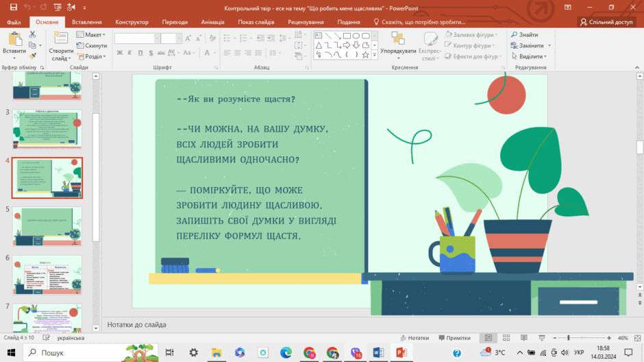644x362 pixels.
Task: Switch to the Анімація tab
Action: tap(213, 22)
